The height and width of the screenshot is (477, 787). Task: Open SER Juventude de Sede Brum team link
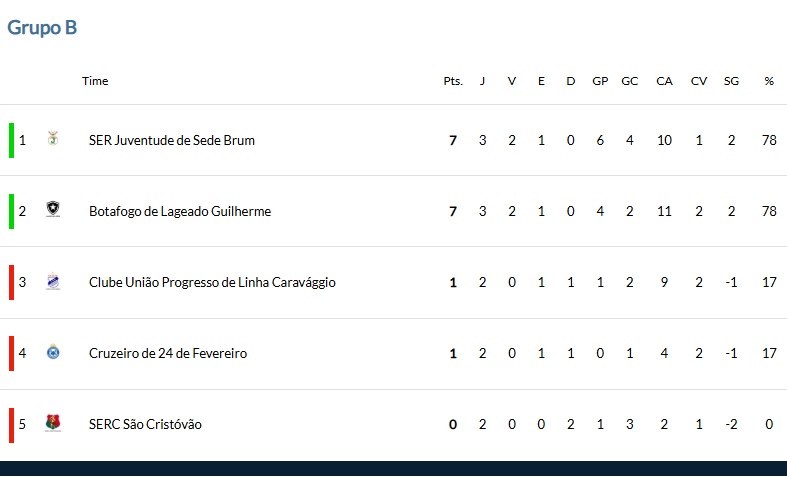point(172,140)
